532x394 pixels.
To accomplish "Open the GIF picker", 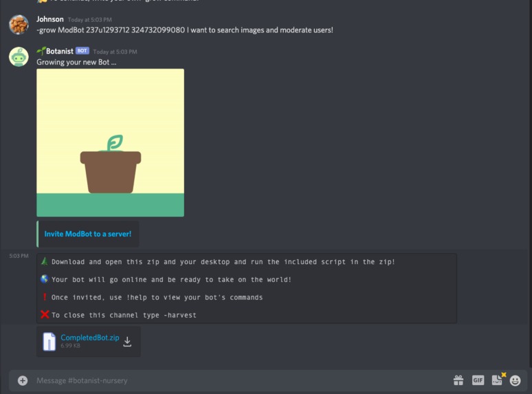I will (x=478, y=380).
